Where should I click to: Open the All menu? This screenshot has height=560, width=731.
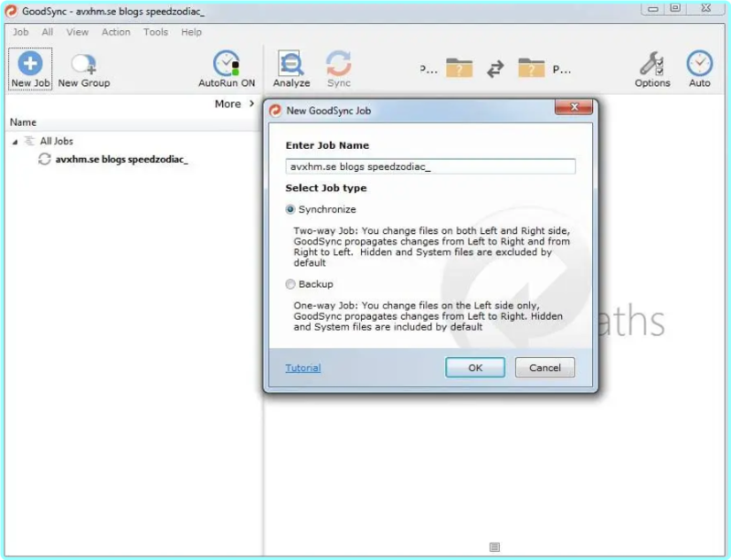48,32
